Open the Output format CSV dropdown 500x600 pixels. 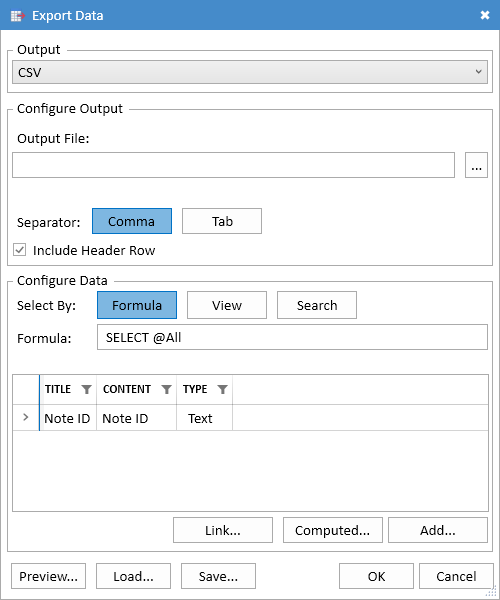250,72
